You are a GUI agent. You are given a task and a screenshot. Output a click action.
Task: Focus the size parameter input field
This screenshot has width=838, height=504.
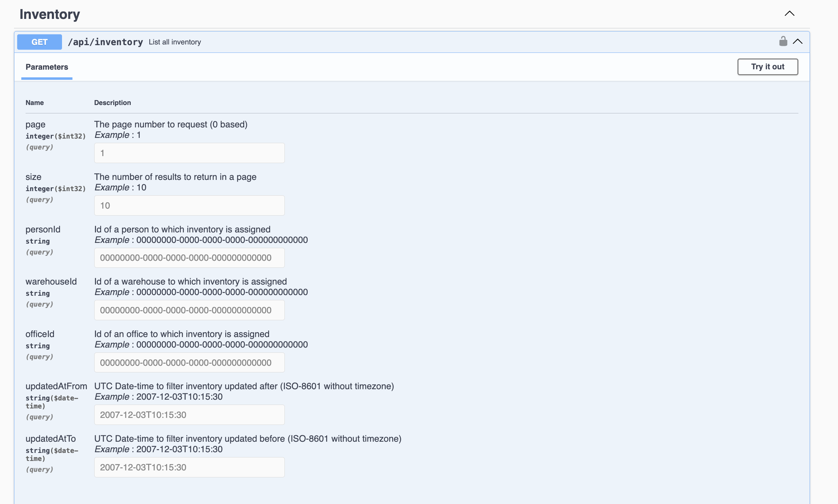(189, 205)
